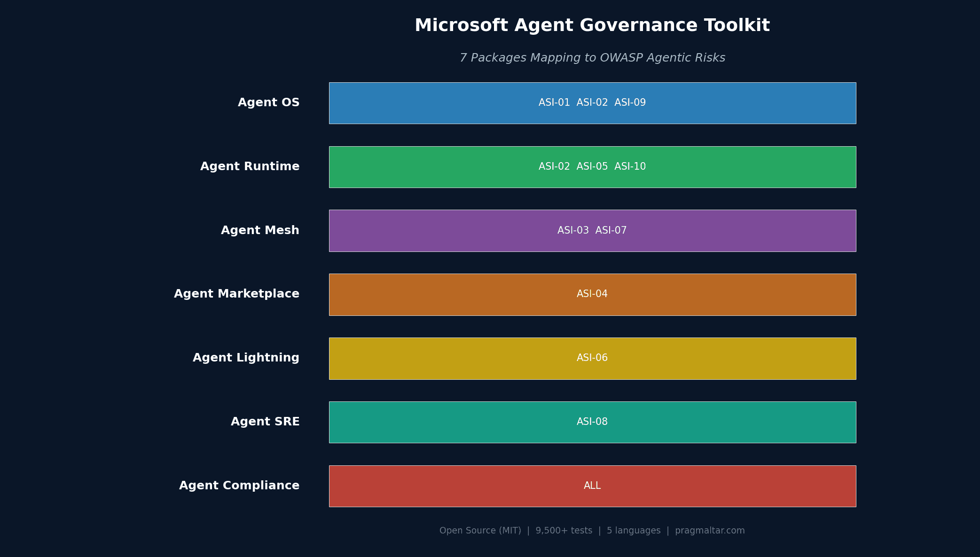Click '9,500+ tests' in the footer

coord(564,531)
